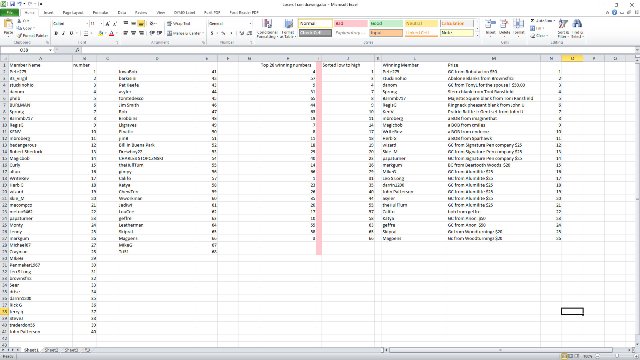Viewport: 640px width, 360px height.
Task: Open Conditional Formatting in the ribbon
Action: tap(267, 28)
